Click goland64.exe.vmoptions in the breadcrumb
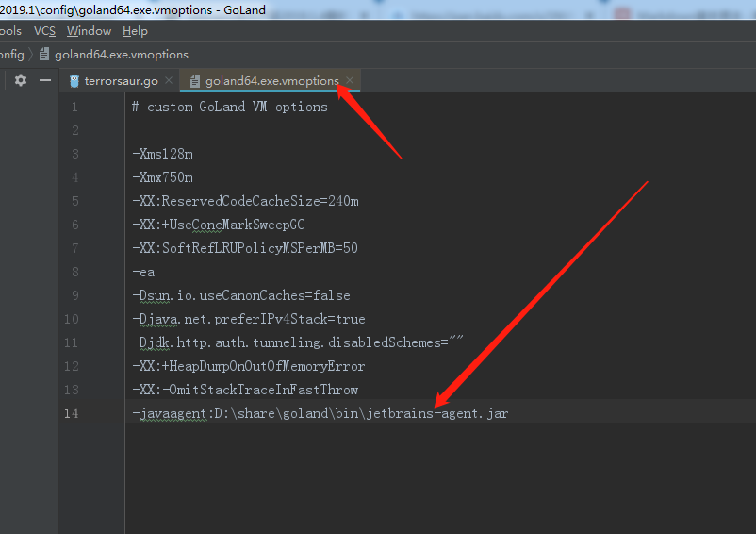This screenshot has height=534, width=756. coord(122,55)
